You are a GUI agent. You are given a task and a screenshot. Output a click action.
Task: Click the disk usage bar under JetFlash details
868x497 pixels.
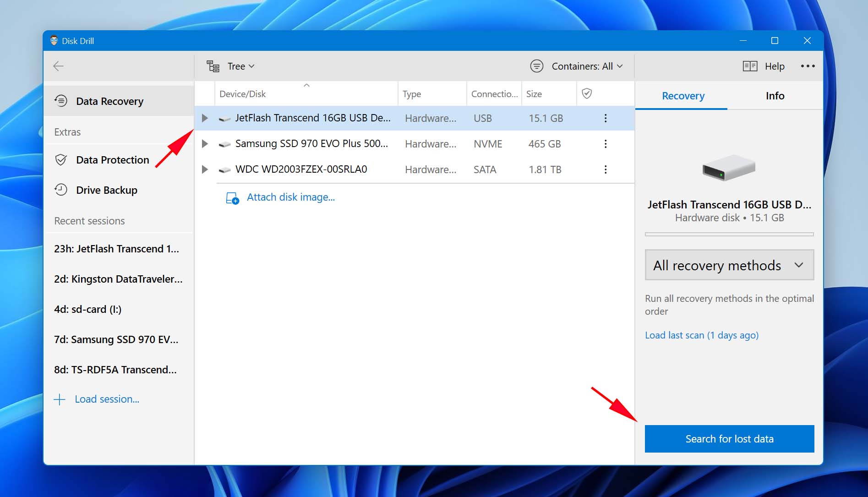[729, 234]
